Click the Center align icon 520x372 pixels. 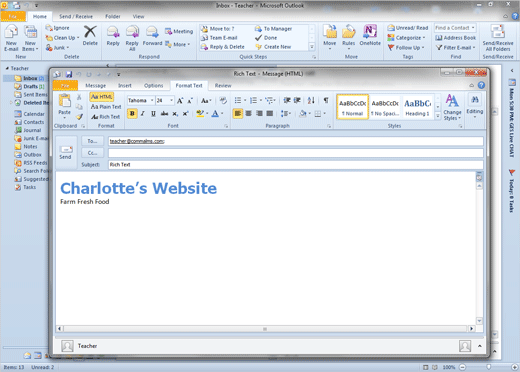248,114
